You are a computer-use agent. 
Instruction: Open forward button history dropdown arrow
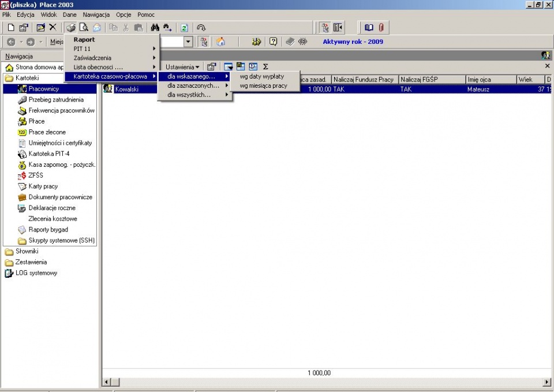point(40,42)
